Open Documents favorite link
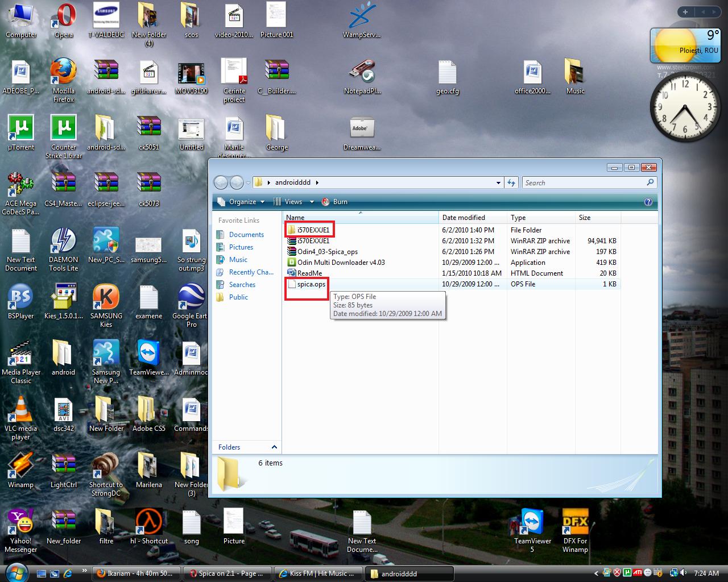Image resolution: width=728 pixels, height=582 pixels. (246, 235)
